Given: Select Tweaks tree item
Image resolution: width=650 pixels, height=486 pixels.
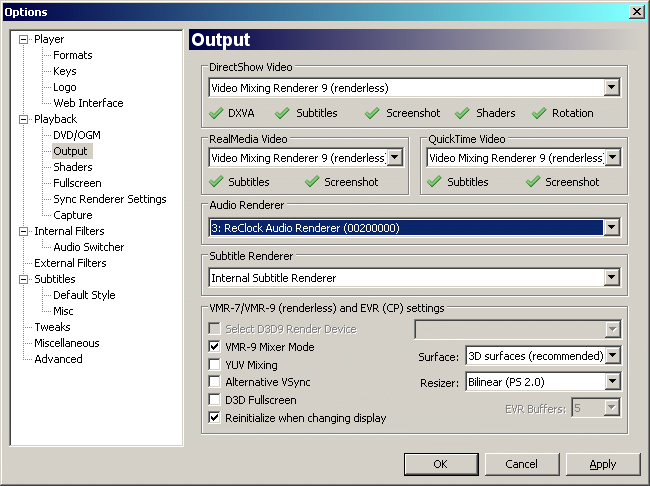Looking at the screenshot, I should pyautogui.click(x=52, y=327).
